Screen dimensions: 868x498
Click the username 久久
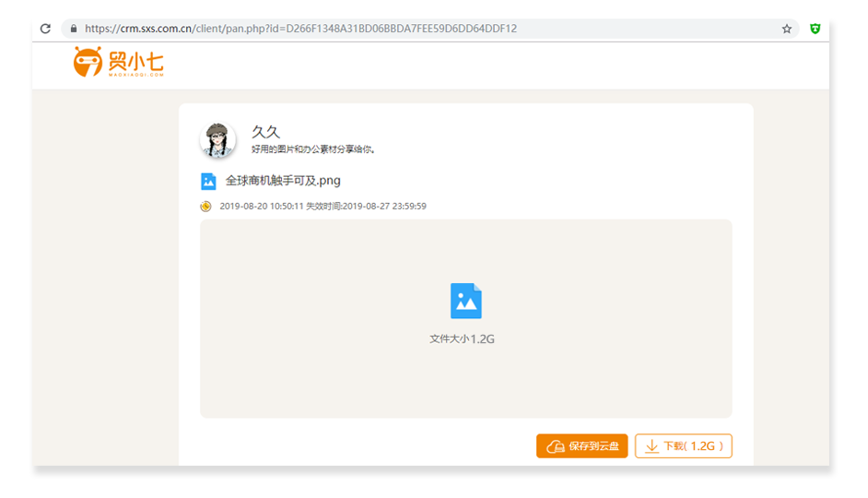pos(265,132)
